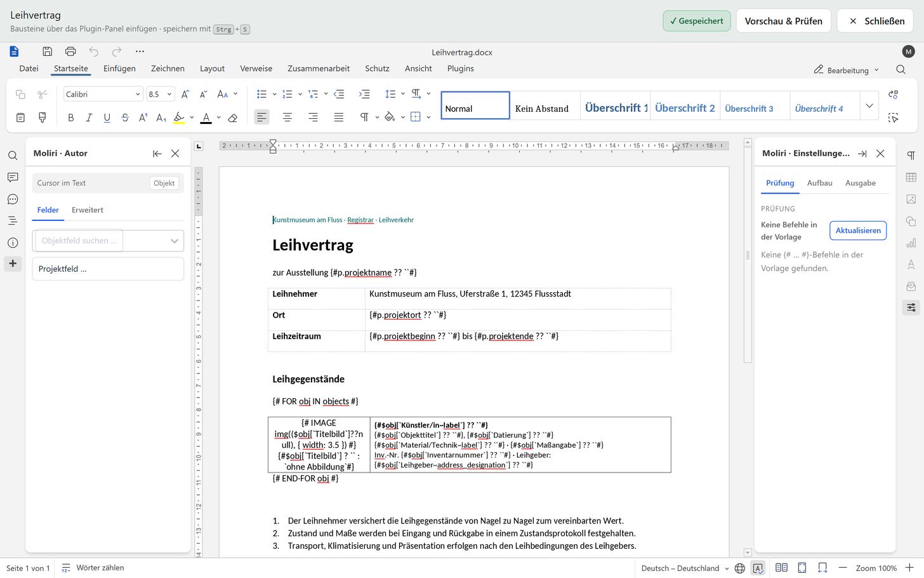This screenshot has height=578, width=924.
Task: Click the zoom in plus button
Action: (x=909, y=568)
